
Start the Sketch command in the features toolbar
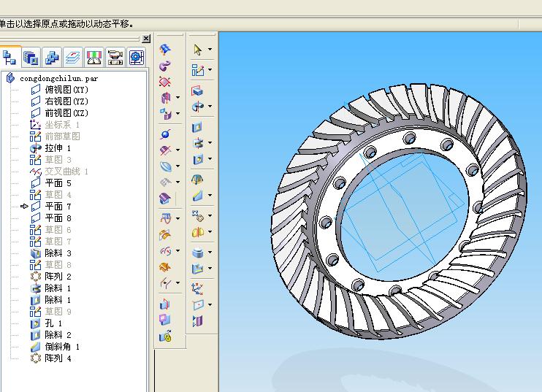197,70
